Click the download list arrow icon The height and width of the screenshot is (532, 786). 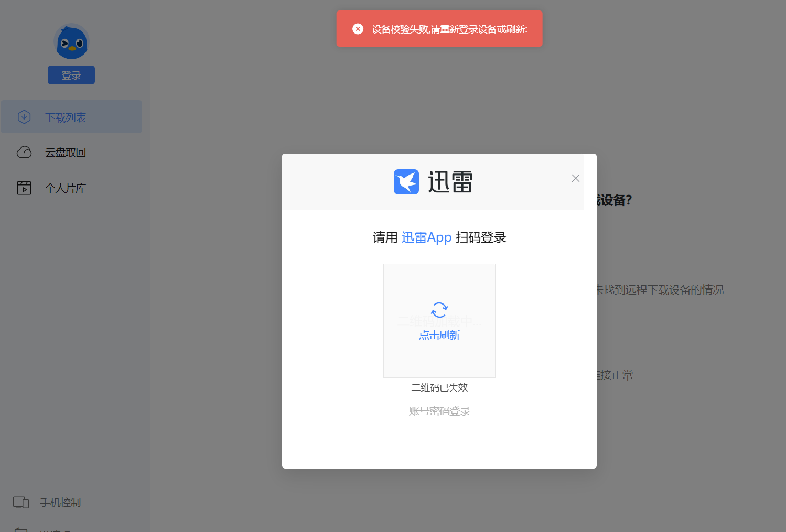[24, 117]
